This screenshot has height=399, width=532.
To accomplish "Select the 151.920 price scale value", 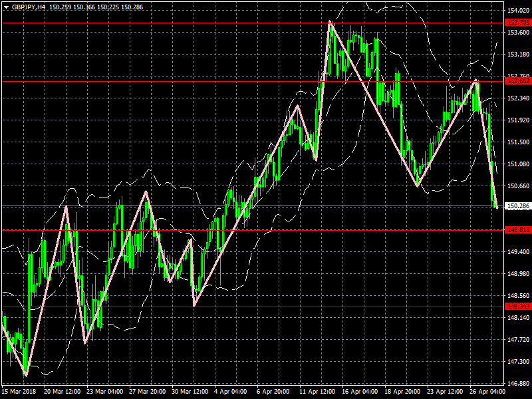I will tap(518, 120).
